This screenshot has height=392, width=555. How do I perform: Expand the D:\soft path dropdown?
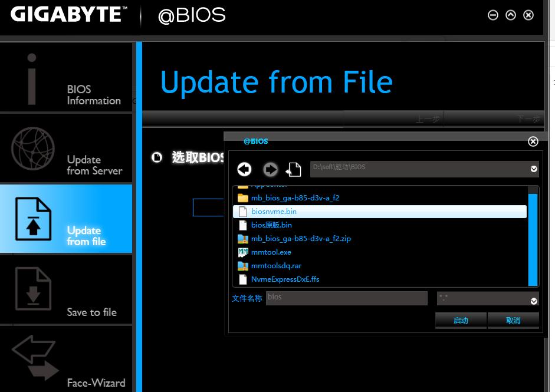(x=534, y=169)
